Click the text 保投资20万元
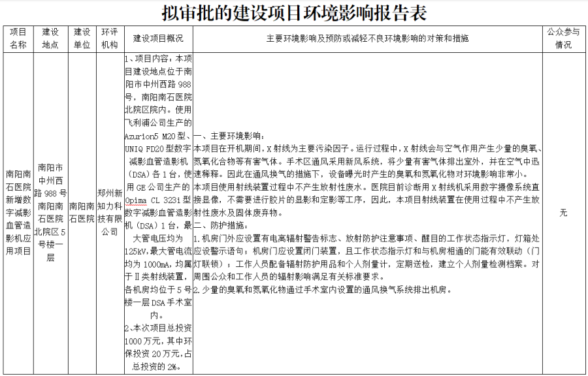The image size is (588, 376). (x=153, y=354)
